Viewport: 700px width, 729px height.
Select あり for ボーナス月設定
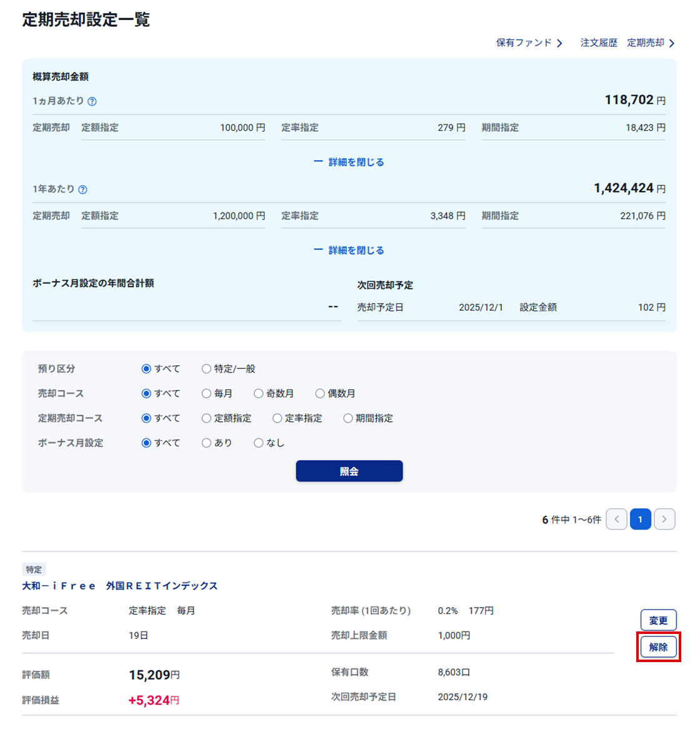tap(206, 443)
